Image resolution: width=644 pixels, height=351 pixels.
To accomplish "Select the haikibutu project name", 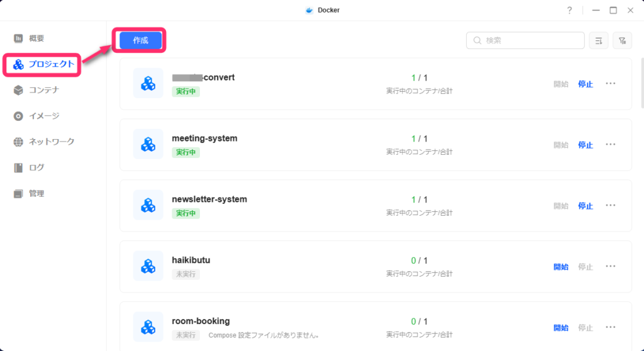I will point(191,260).
